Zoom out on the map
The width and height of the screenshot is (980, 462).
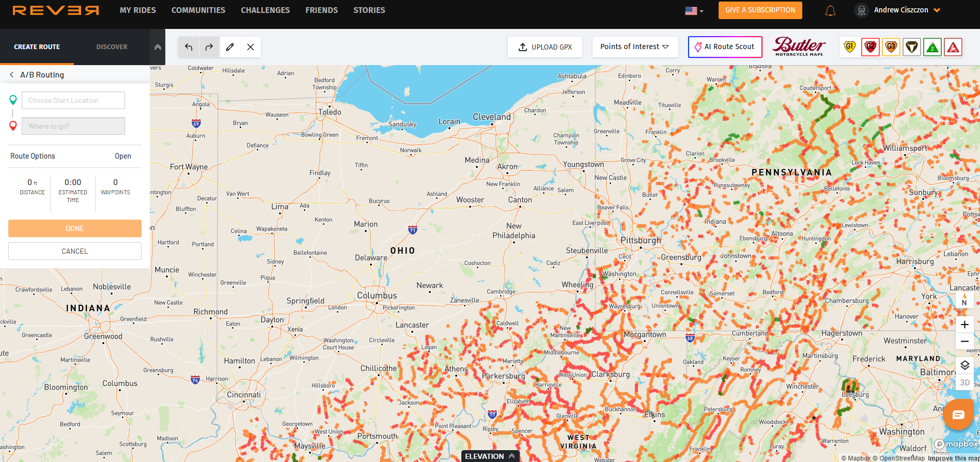point(965,342)
